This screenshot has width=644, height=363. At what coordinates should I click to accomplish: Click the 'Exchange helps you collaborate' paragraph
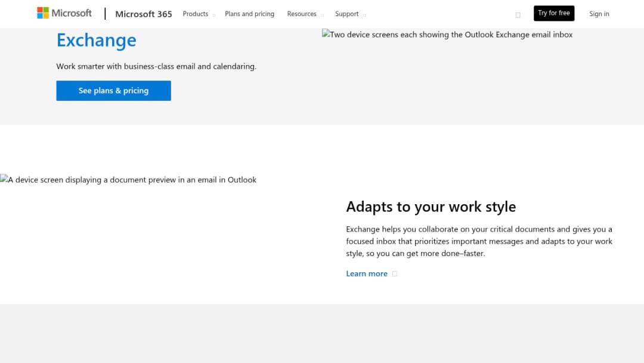[479, 241]
